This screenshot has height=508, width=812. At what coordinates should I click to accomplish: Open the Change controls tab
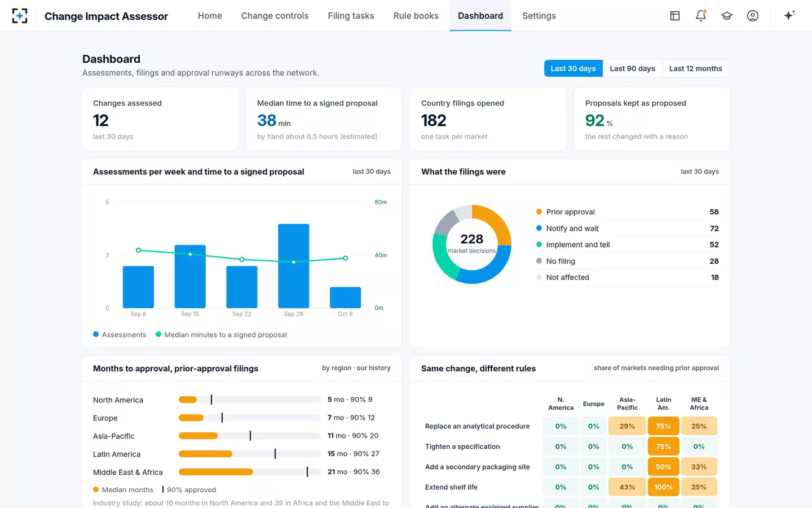click(275, 16)
